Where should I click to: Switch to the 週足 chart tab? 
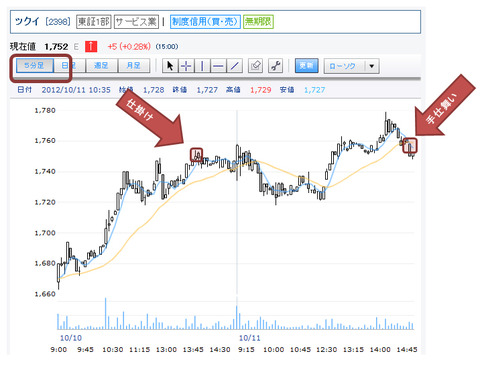pyautogui.click(x=101, y=66)
